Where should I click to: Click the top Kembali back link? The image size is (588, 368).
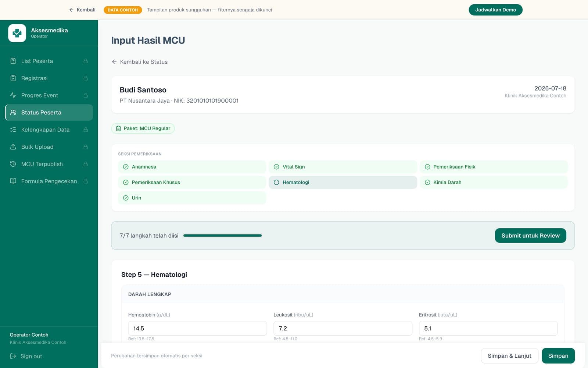82,10
